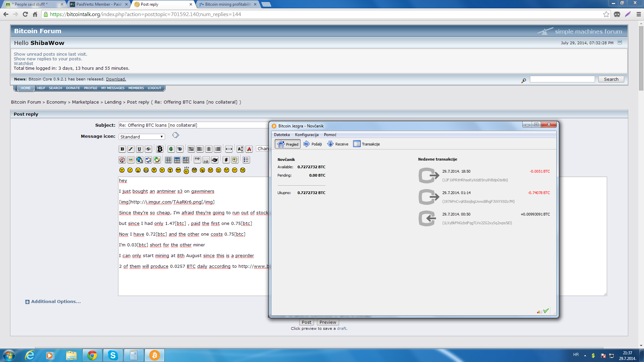Switch to Transakcije tab in wallet
This screenshot has height=362, width=644.
click(x=367, y=144)
